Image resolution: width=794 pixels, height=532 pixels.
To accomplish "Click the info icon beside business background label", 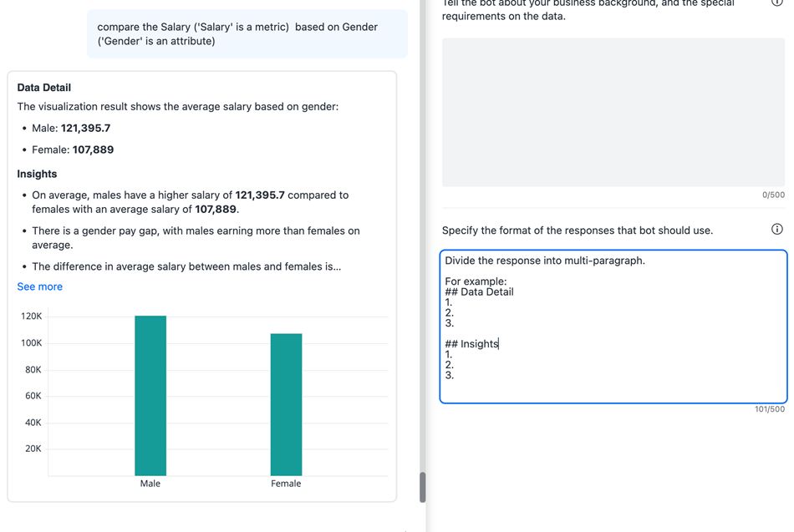I will 776,3.
